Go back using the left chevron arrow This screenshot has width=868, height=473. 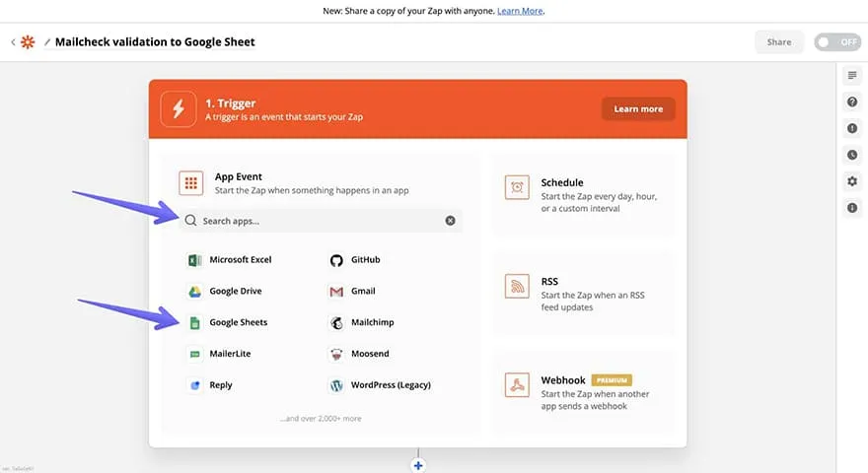pos(13,42)
